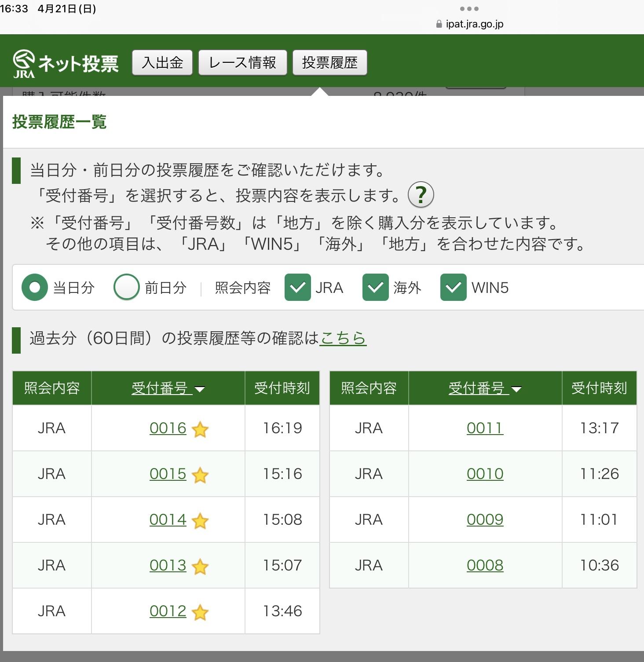Click the star beside receipt 0012
The height and width of the screenshot is (662, 644).
(200, 612)
